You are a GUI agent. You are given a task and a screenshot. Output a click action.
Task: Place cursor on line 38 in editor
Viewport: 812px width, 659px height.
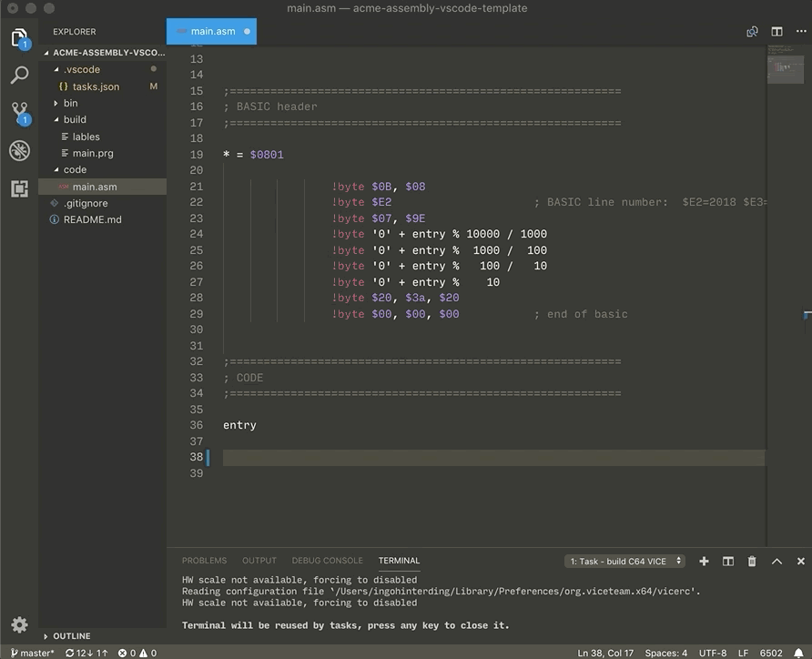tap(493, 457)
